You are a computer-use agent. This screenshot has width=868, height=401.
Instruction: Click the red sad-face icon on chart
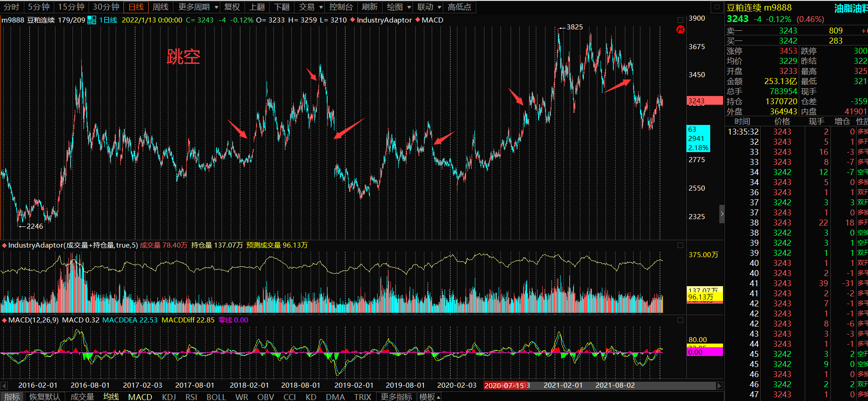pos(680,30)
